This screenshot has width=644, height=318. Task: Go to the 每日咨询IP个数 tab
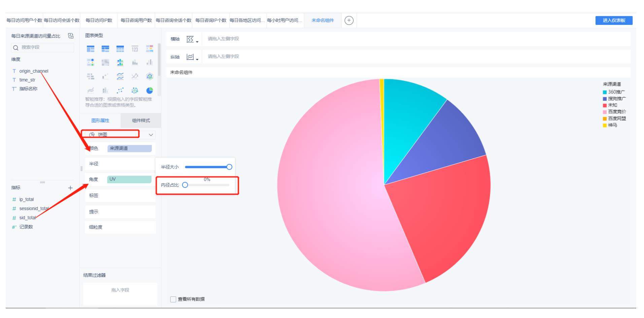click(x=211, y=21)
